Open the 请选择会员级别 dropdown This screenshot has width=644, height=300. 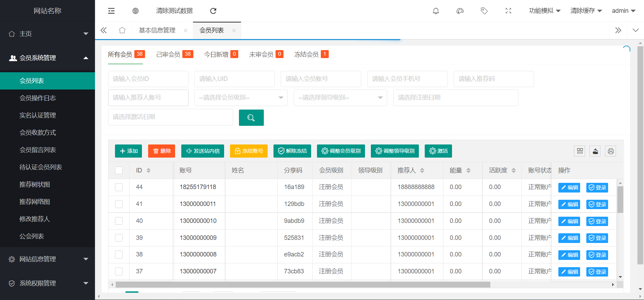(x=241, y=97)
